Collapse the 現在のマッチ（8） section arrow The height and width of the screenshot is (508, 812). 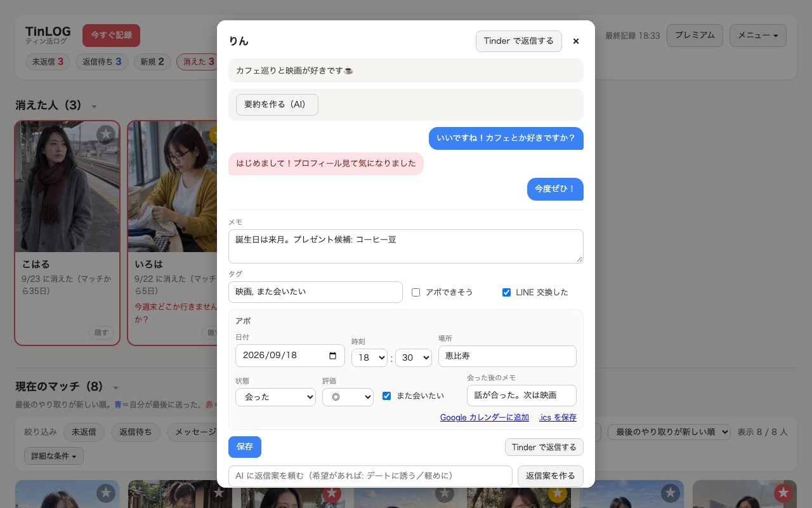(x=115, y=388)
